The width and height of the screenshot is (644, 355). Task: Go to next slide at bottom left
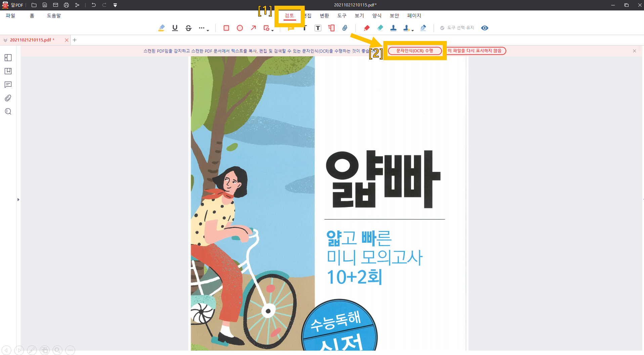(19, 350)
